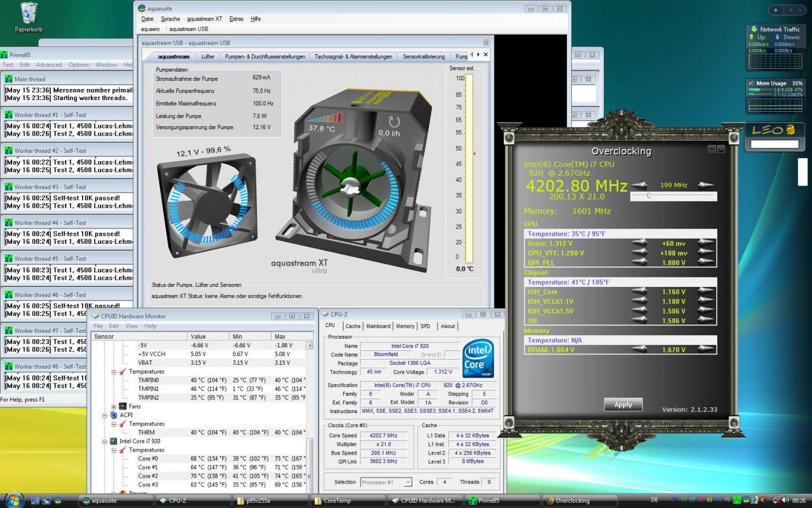Close the aquasuite tab strip X button
812x508 pixels.
[x=486, y=55]
